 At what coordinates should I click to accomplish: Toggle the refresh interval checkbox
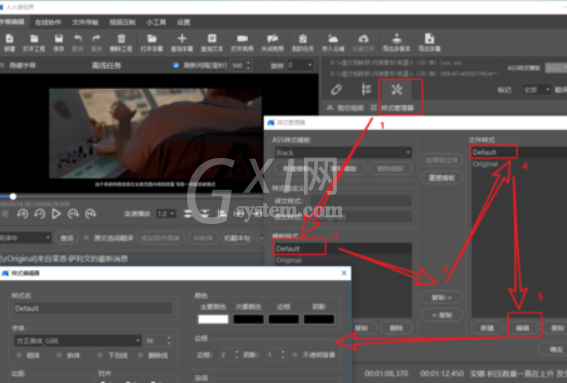coord(176,65)
